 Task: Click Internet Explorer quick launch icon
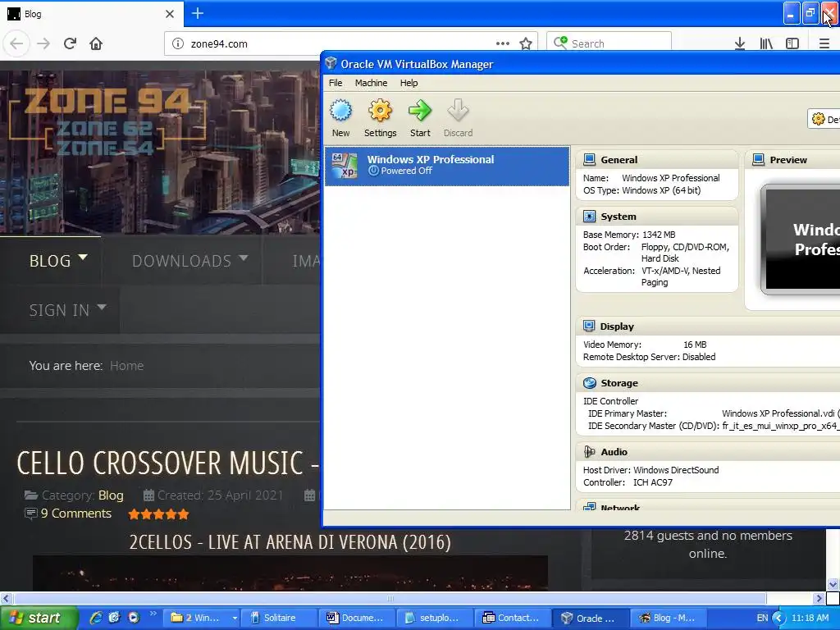tap(96, 618)
